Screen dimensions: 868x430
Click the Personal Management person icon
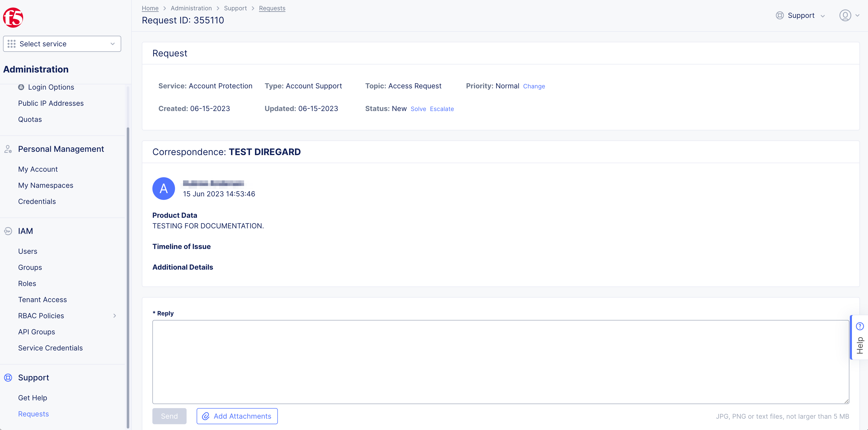click(x=8, y=149)
